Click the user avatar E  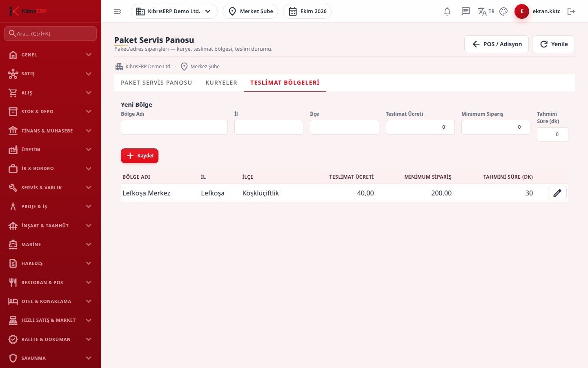[x=522, y=11]
